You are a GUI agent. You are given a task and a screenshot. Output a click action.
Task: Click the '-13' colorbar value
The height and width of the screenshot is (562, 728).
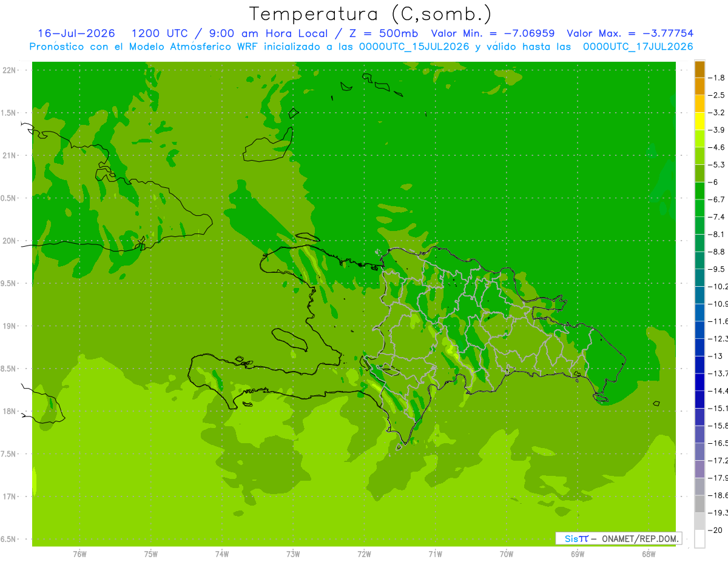pos(715,356)
